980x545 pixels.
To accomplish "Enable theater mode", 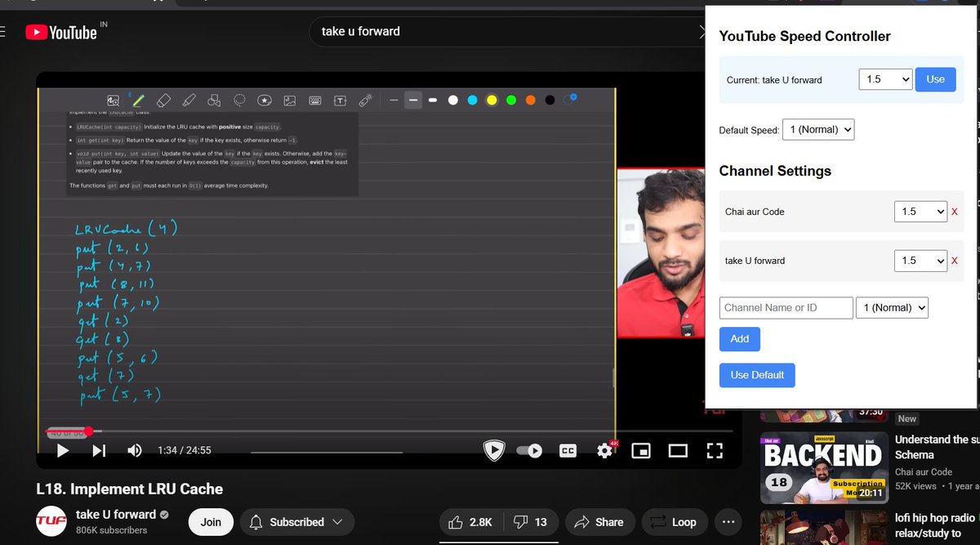I will [678, 450].
